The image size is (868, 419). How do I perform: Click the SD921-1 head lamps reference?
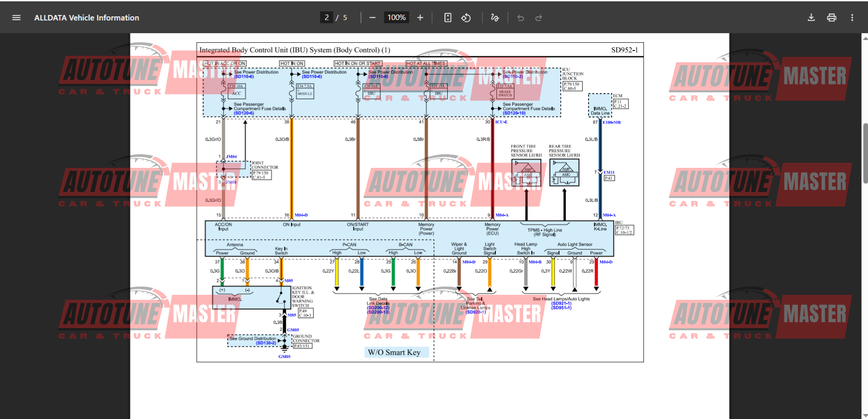pyautogui.click(x=561, y=303)
